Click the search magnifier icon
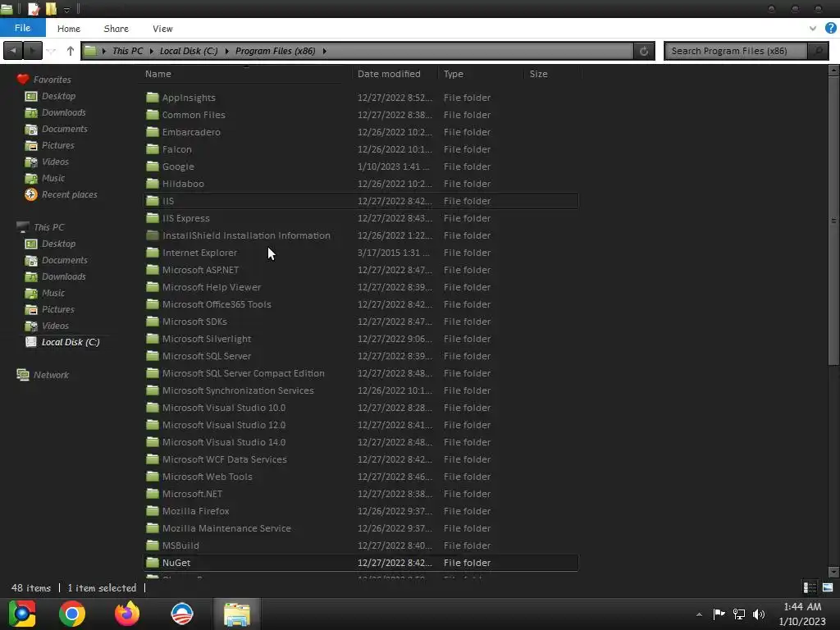The image size is (840, 630). (818, 51)
